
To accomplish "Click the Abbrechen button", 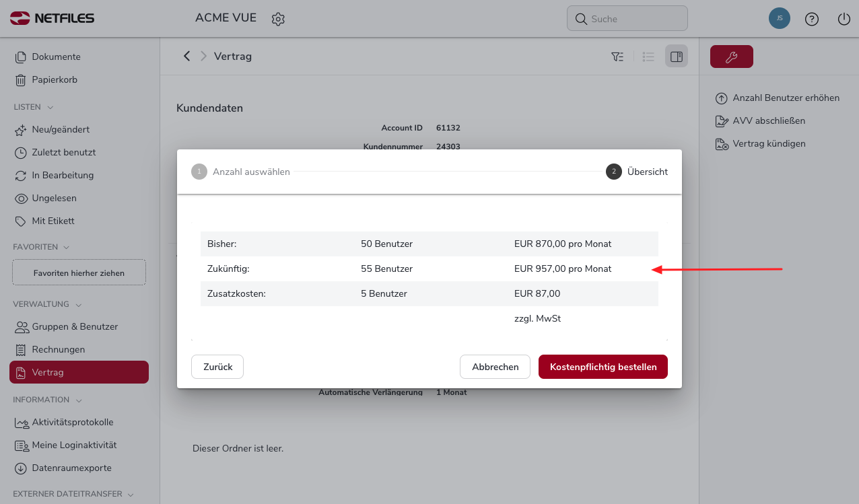I will pos(495,367).
